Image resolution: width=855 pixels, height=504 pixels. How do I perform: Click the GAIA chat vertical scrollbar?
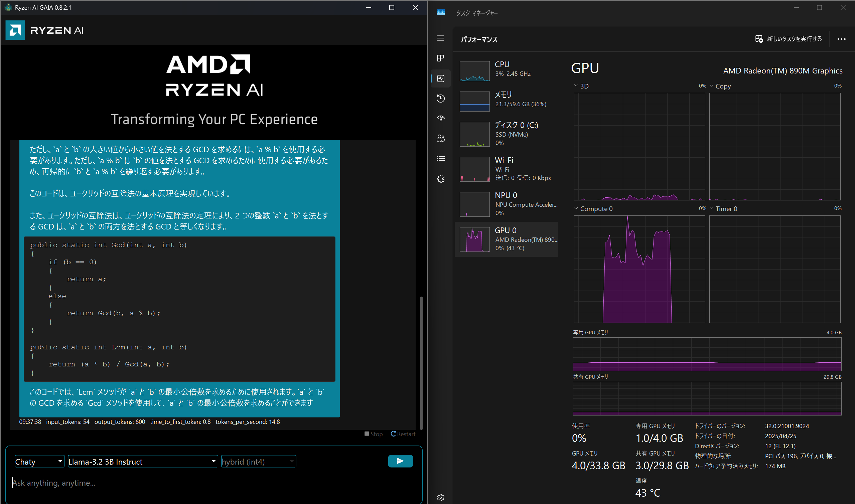[421, 363]
